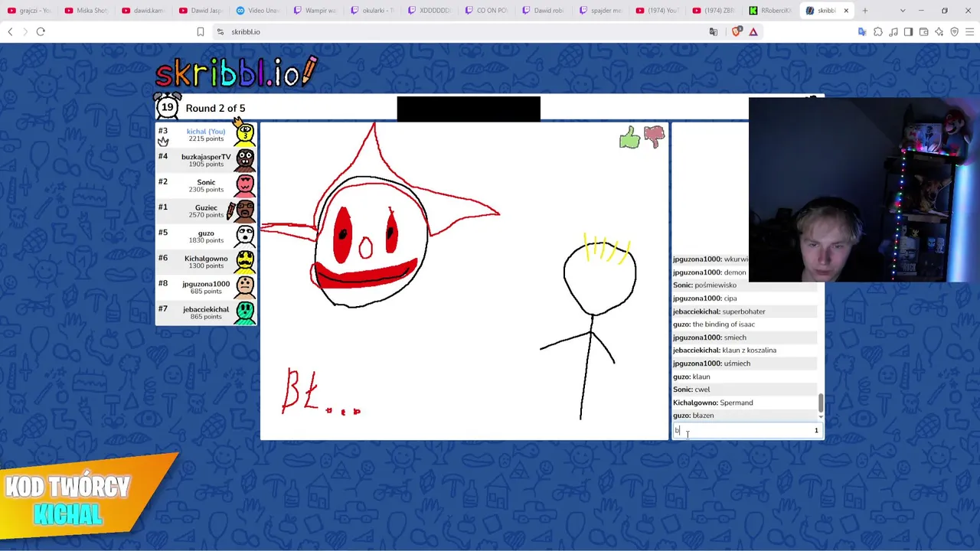The width and height of the screenshot is (980, 551).
Task: Open Brave Shields panel
Action: click(x=737, y=31)
